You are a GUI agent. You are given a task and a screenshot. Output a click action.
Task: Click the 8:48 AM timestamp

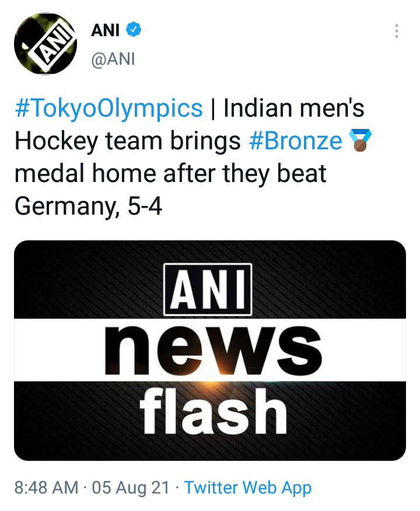46,488
